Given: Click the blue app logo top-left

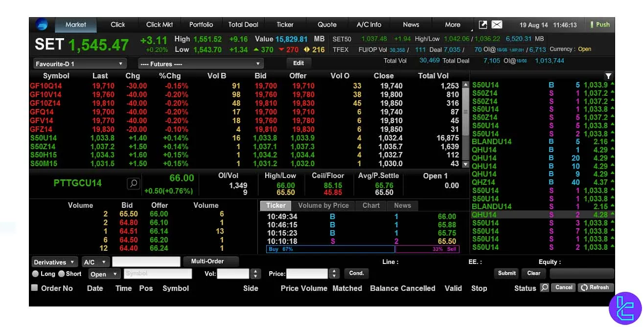Looking at the screenshot, I should [42, 24].
